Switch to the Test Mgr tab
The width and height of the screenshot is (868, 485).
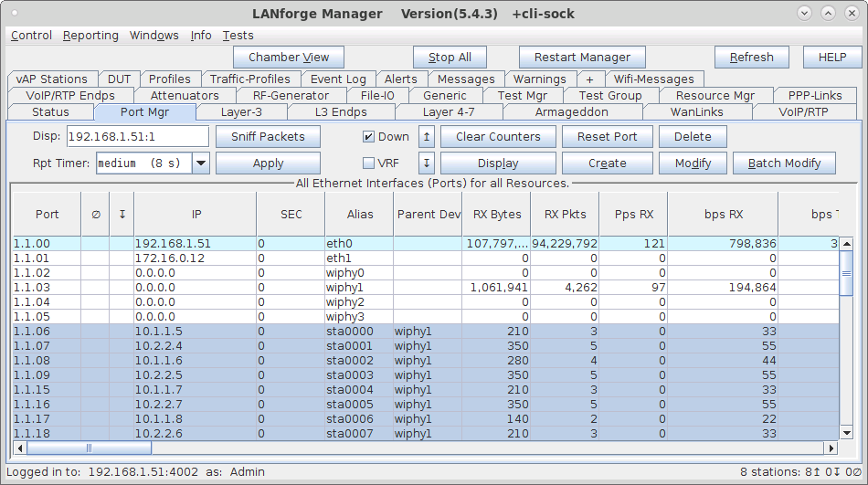coord(522,95)
